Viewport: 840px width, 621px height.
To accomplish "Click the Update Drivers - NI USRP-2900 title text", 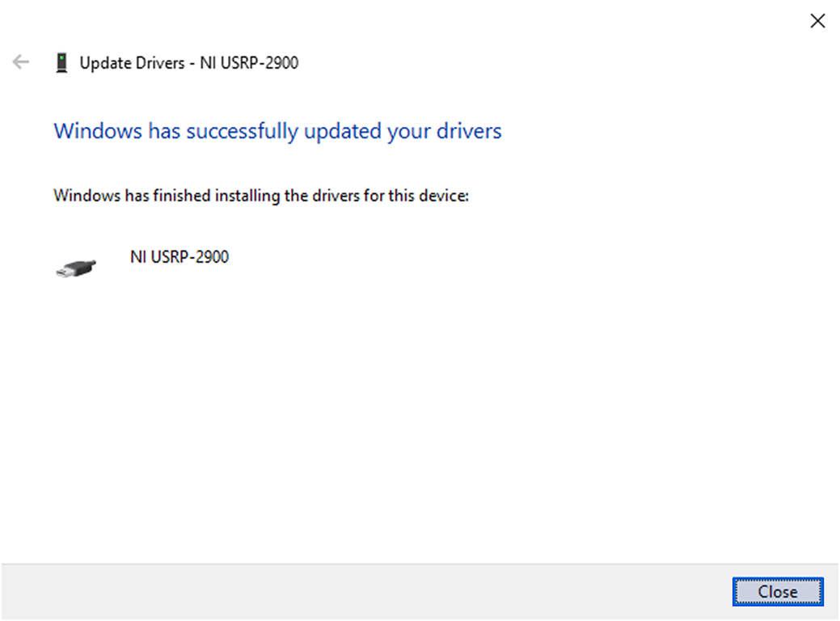I will 188,62.
